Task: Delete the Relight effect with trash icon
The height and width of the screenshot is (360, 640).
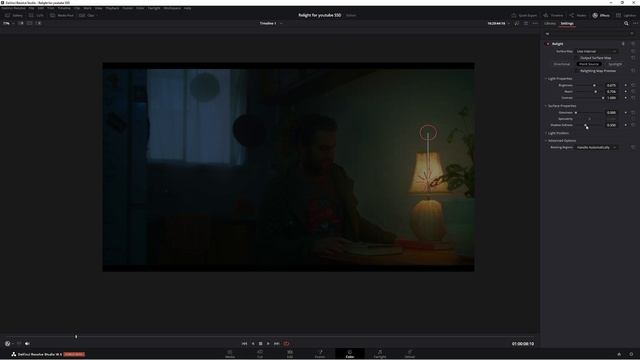Action: tap(623, 44)
